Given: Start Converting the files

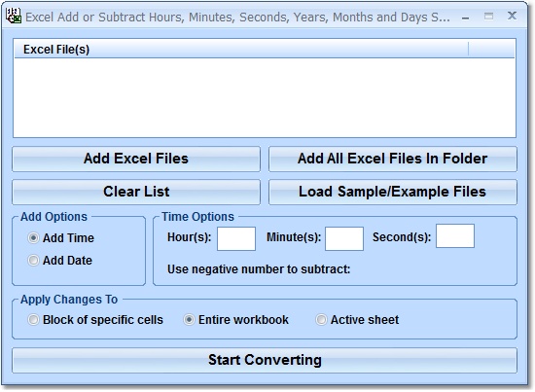Looking at the screenshot, I should click(x=265, y=360).
